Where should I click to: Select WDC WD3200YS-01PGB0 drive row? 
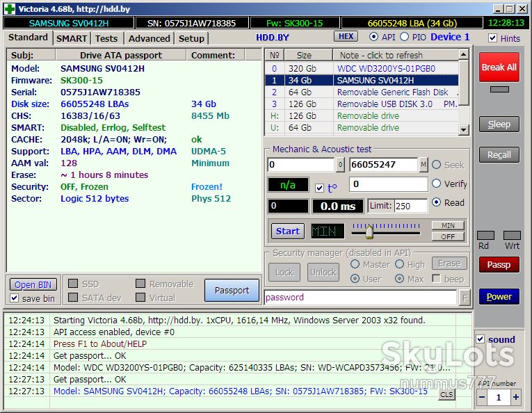(362, 69)
